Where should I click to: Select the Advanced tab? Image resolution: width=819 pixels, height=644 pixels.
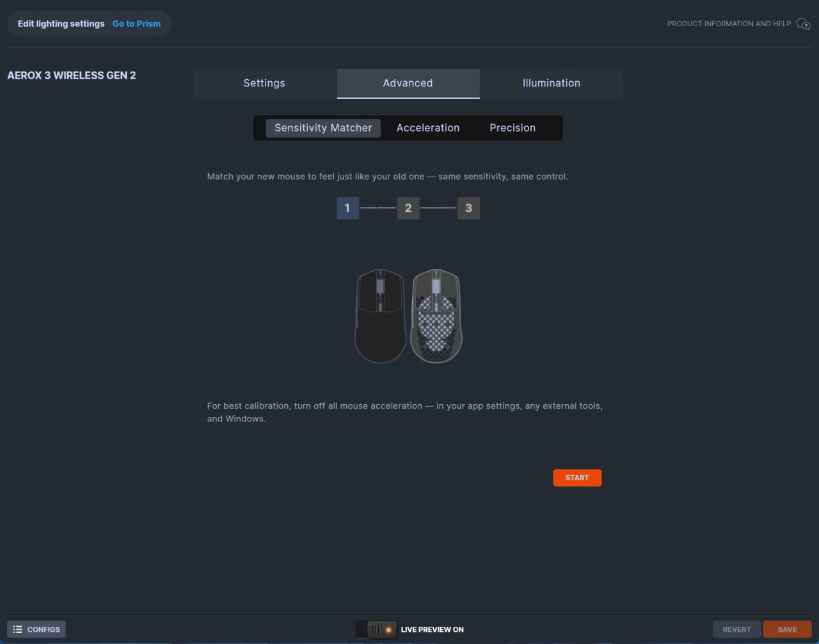pos(408,83)
